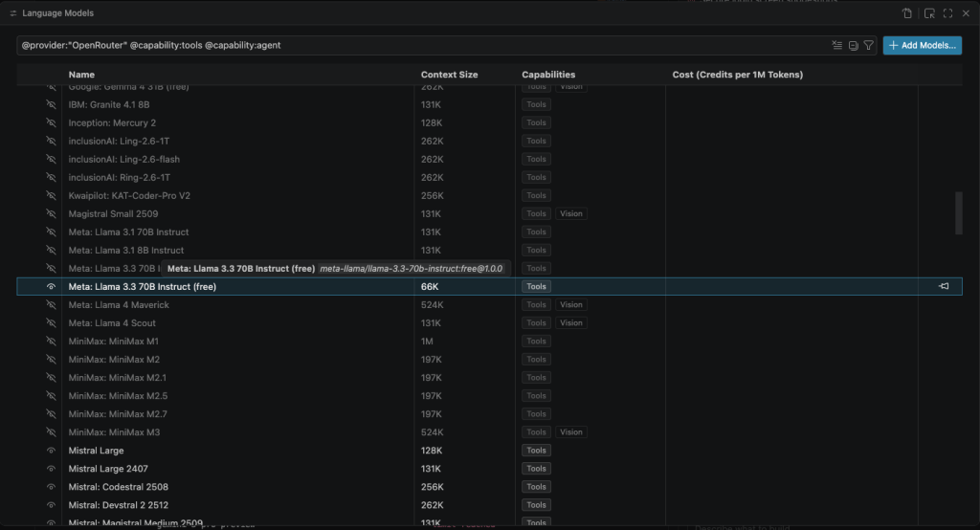Clear the model search filter text

click(836, 45)
